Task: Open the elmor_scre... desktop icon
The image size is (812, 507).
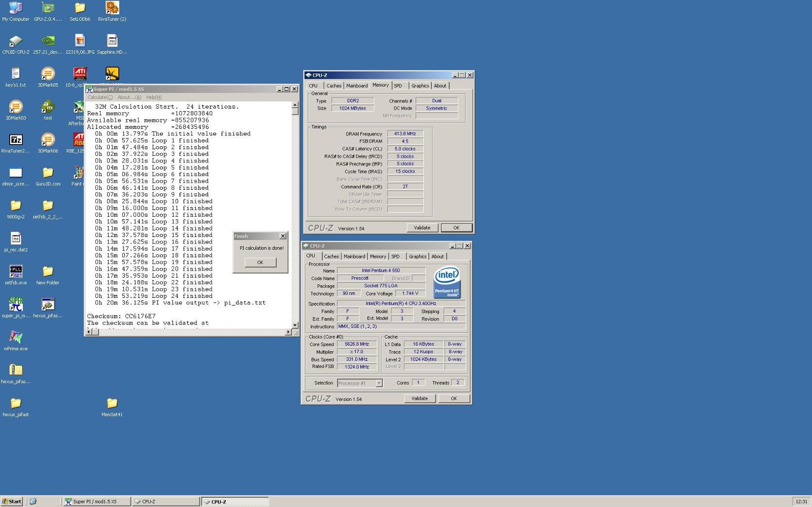Action: click(x=16, y=177)
